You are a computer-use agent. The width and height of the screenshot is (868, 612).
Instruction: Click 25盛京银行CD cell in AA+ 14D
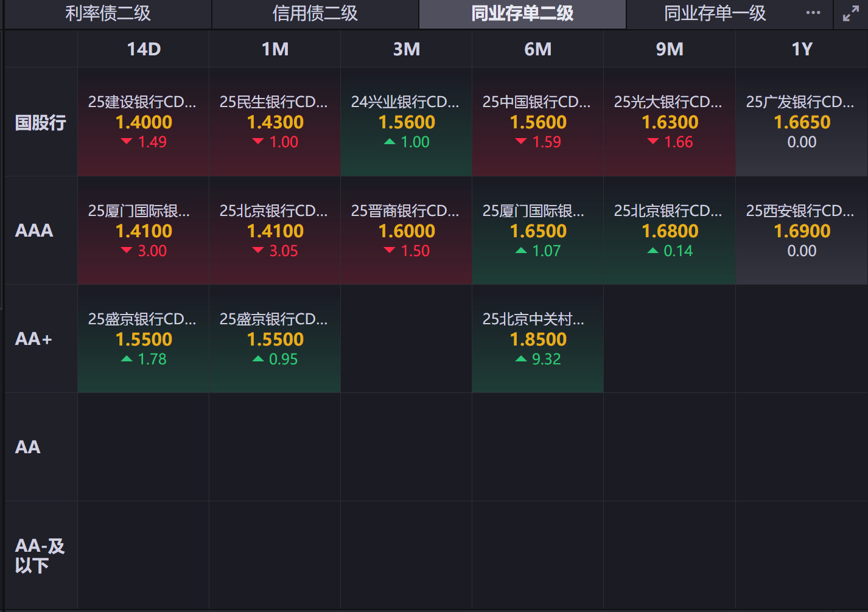(144, 339)
